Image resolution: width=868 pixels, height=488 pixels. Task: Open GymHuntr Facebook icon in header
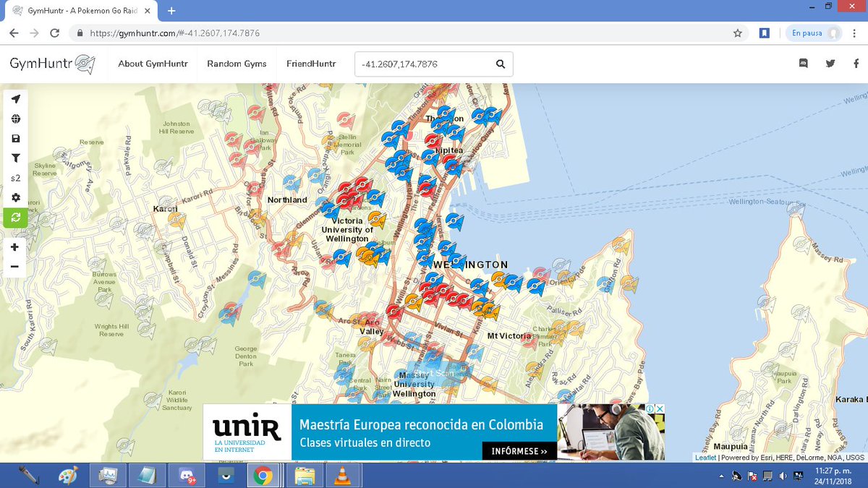(x=856, y=64)
